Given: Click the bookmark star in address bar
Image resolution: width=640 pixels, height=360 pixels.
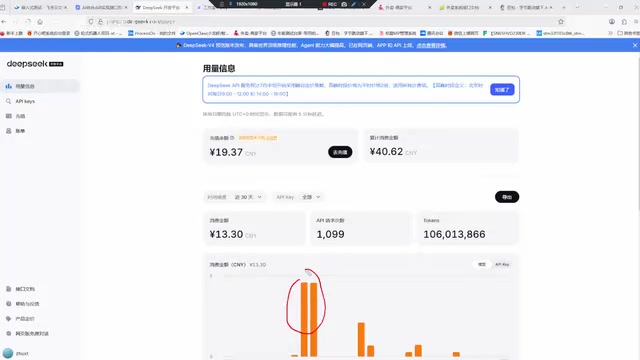Looking at the screenshot, I should [x=561, y=22].
